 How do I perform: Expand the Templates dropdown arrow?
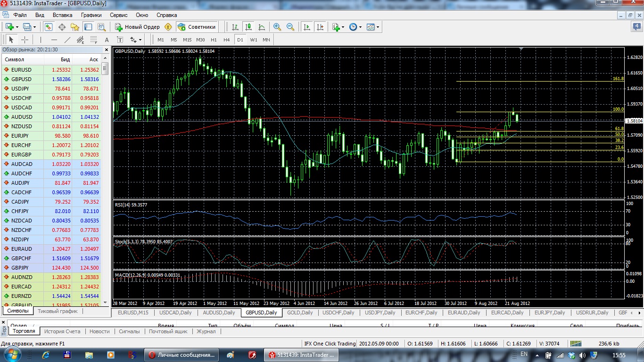[x=378, y=27]
